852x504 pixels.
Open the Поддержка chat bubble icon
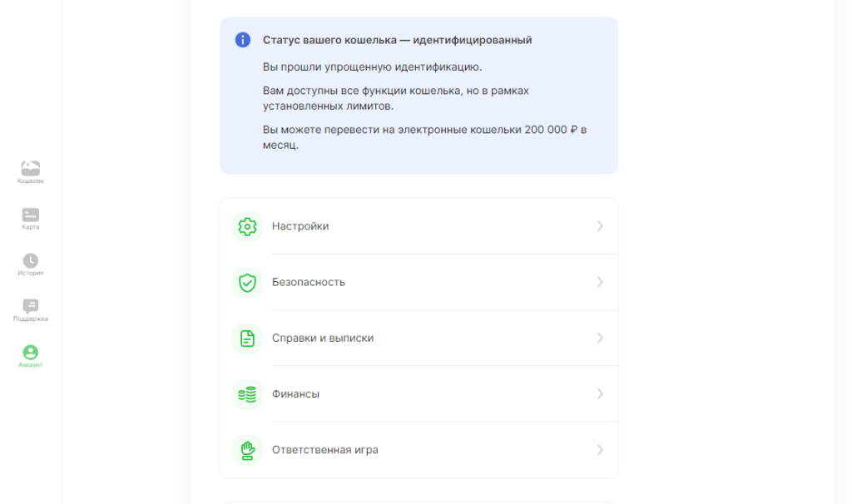coord(31,306)
